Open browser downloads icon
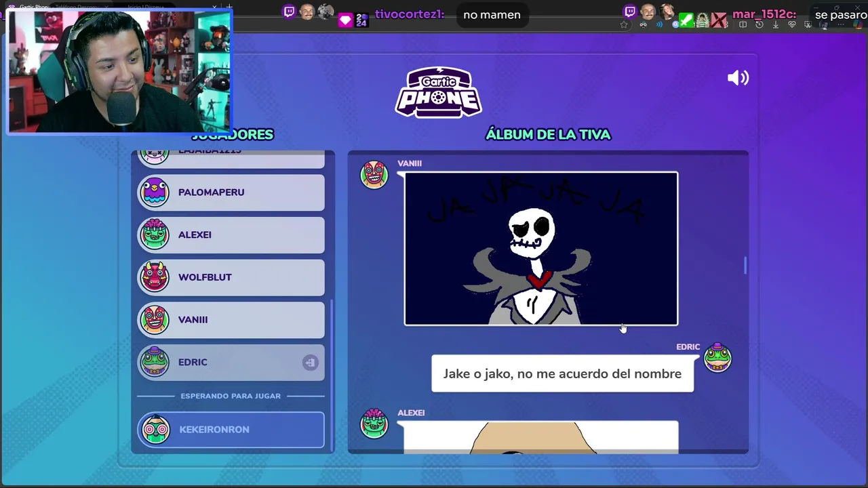This screenshot has height=488, width=868. pyautogui.click(x=776, y=25)
